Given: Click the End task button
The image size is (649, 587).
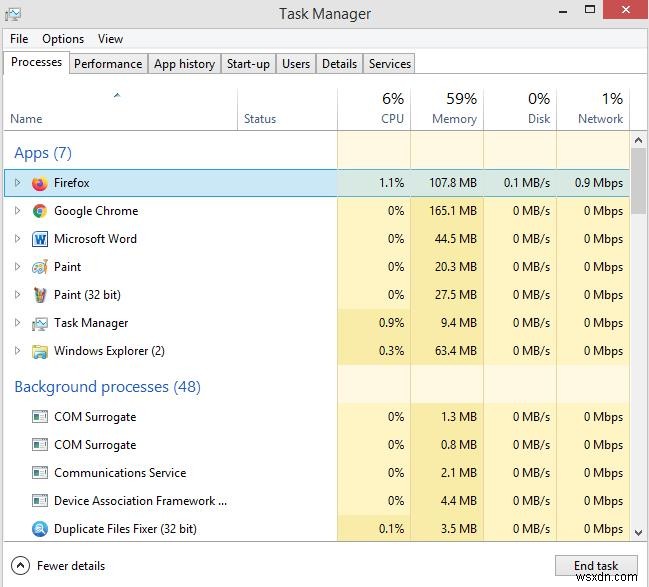Looking at the screenshot, I should (596, 565).
